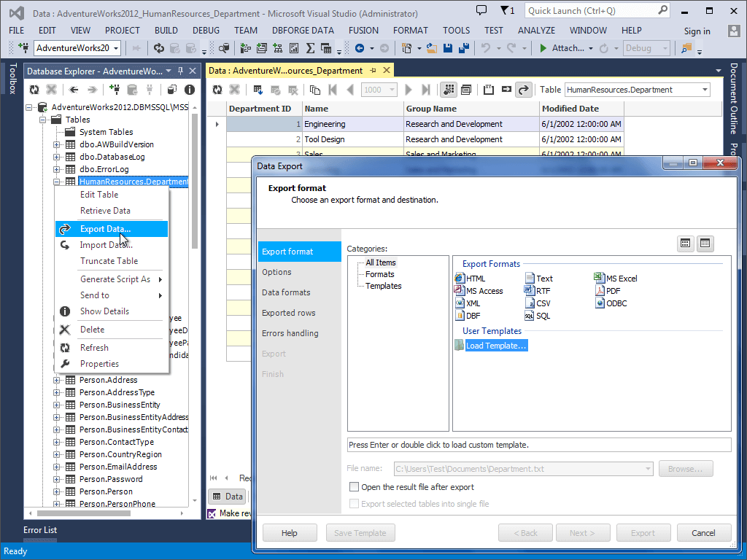This screenshot has height=560, width=747.
Task: Choose Truncate Table from context menu
Action: coord(112,261)
